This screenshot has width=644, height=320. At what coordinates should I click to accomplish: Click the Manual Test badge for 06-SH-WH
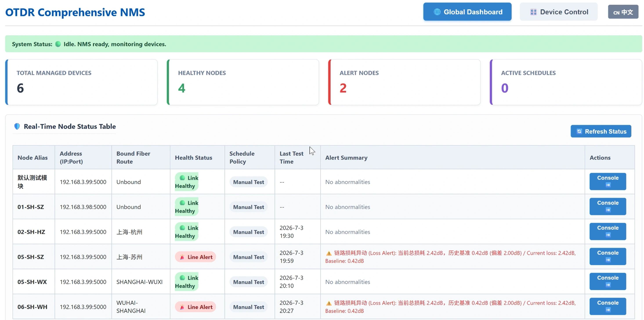[x=248, y=307]
